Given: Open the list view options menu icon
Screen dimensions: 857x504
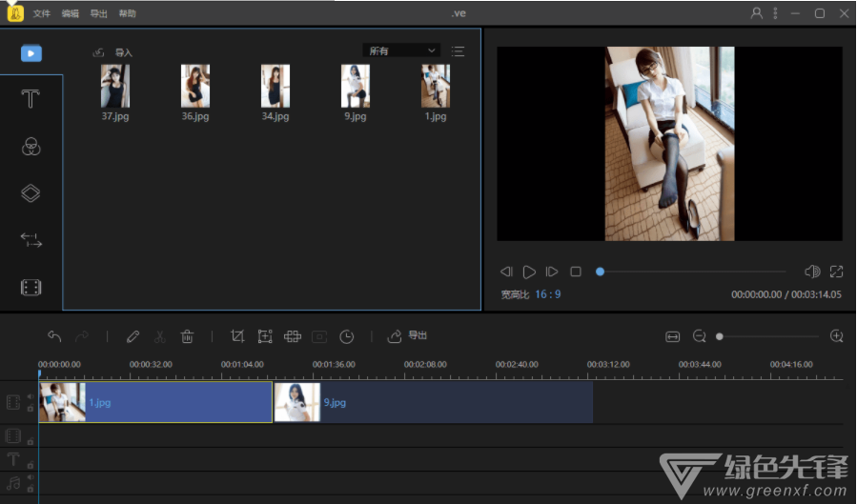Looking at the screenshot, I should (x=459, y=51).
